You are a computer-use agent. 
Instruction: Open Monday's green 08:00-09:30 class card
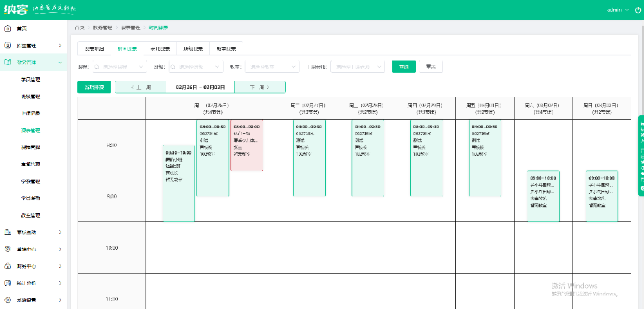tap(213, 158)
